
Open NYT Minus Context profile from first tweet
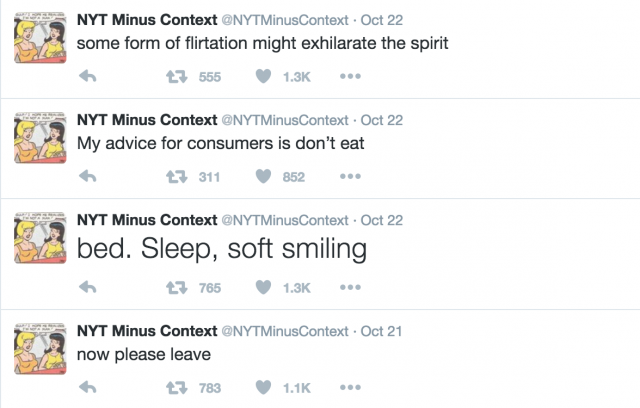tap(147, 20)
